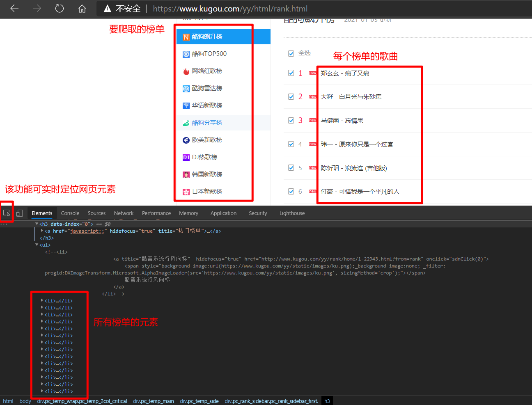Open the Lighthouse tab
This screenshot has width=532, height=405.
coord(292,213)
